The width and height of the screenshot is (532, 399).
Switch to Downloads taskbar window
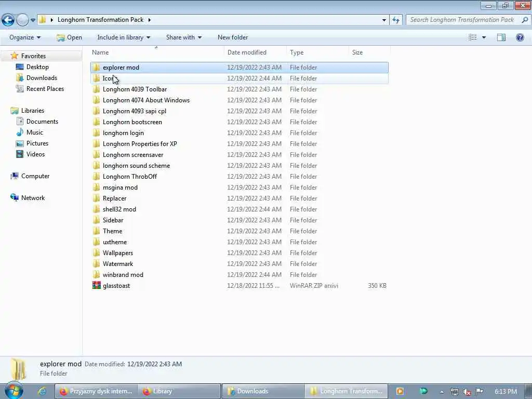pos(262,391)
